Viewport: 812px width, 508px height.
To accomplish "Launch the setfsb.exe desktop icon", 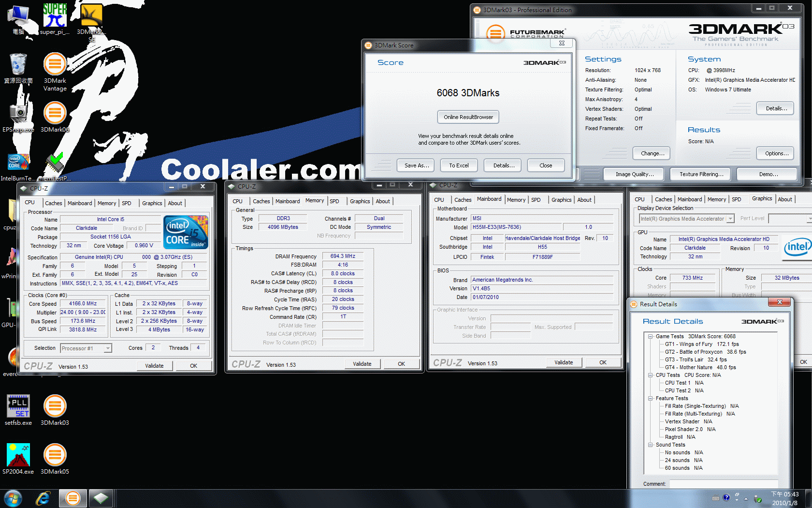I will tap(18, 410).
